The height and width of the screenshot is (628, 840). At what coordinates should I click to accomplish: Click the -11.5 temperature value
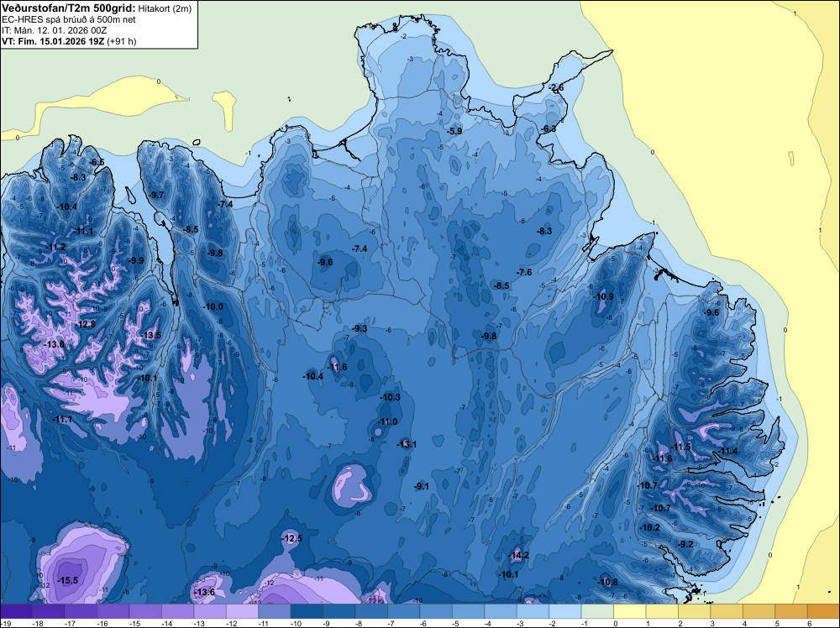681,447
